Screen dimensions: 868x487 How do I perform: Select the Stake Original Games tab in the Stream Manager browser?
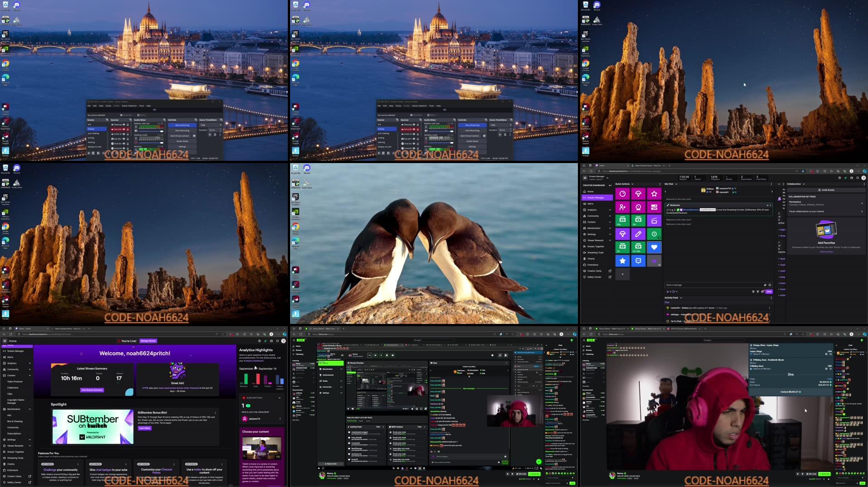click(x=648, y=165)
